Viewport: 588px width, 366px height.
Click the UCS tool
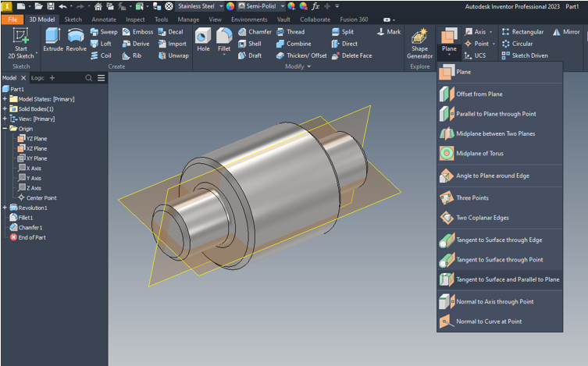click(x=475, y=55)
